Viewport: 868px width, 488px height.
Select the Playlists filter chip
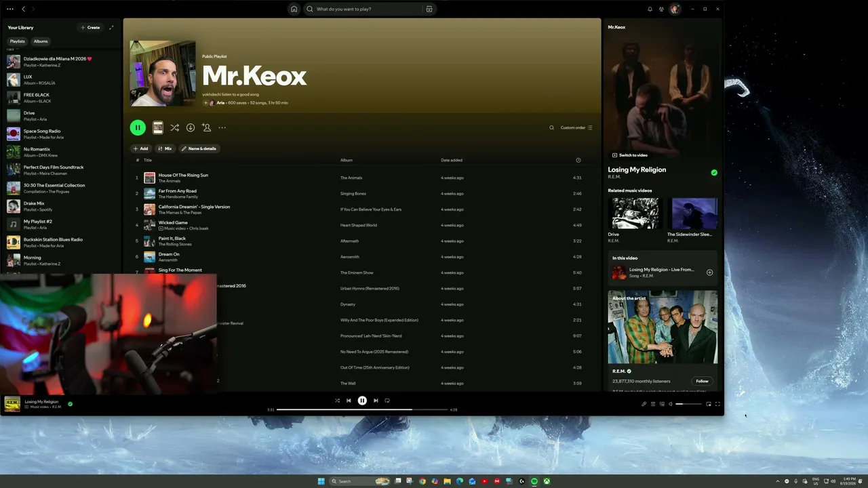[x=17, y=41]
